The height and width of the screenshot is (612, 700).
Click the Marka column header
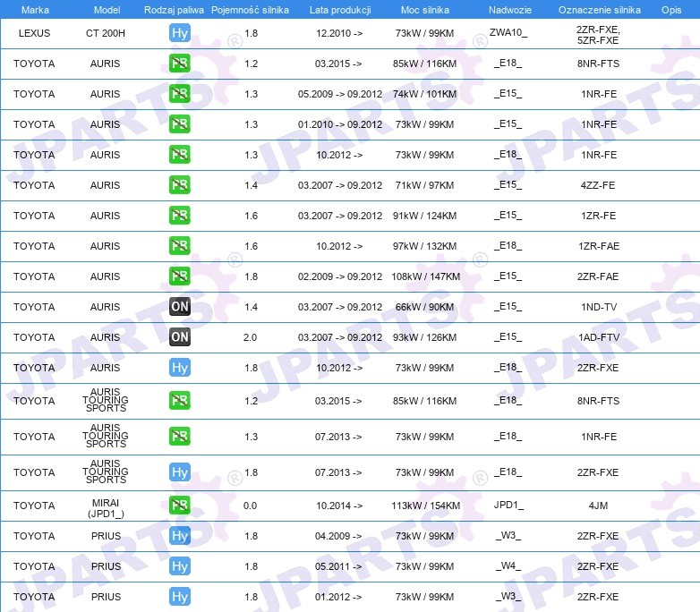click(x=35, y=10)
